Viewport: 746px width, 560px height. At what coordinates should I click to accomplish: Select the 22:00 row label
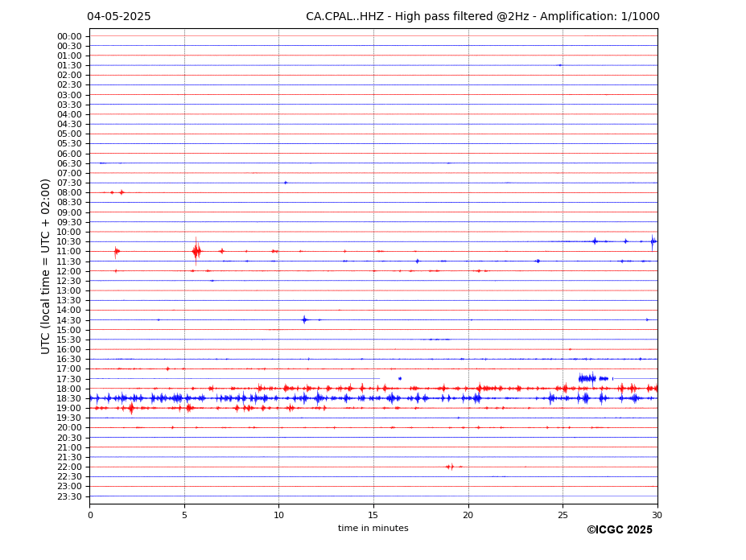(69, 467)
